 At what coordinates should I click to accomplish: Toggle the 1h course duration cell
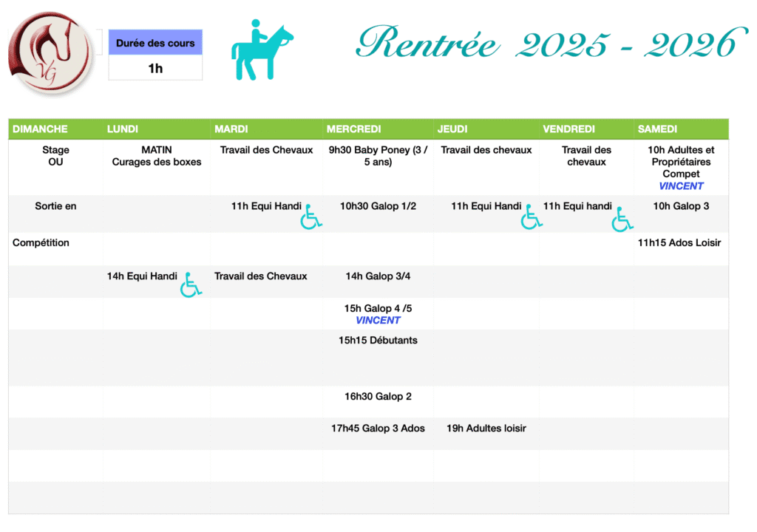(155, 66)
